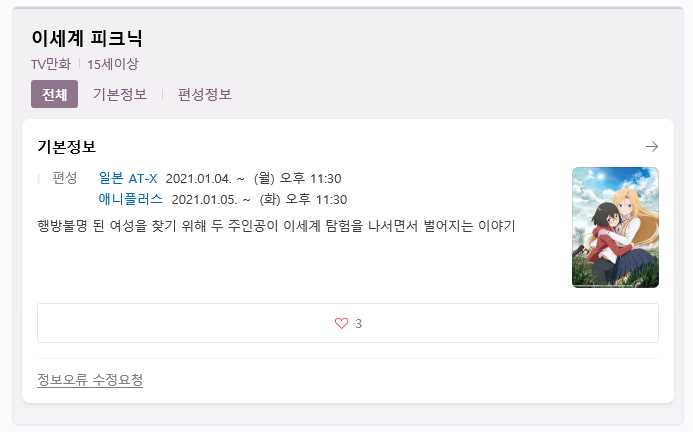
Task: Click the heart like icon
Action: click(341, 323)
